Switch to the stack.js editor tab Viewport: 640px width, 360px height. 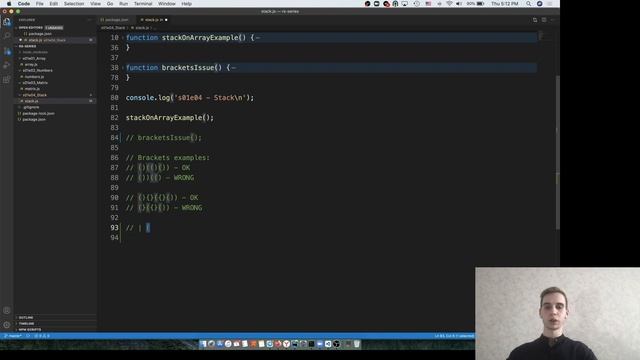click(154, 20)
